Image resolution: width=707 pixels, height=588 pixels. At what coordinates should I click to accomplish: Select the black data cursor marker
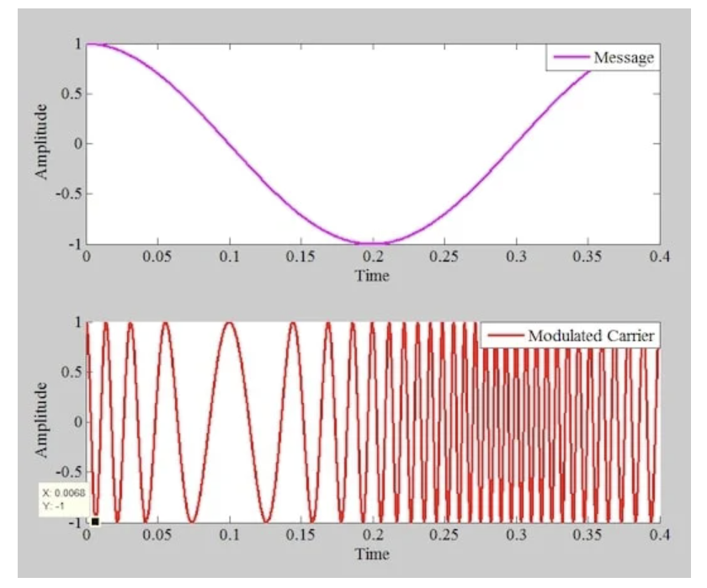tap(95, 522)
